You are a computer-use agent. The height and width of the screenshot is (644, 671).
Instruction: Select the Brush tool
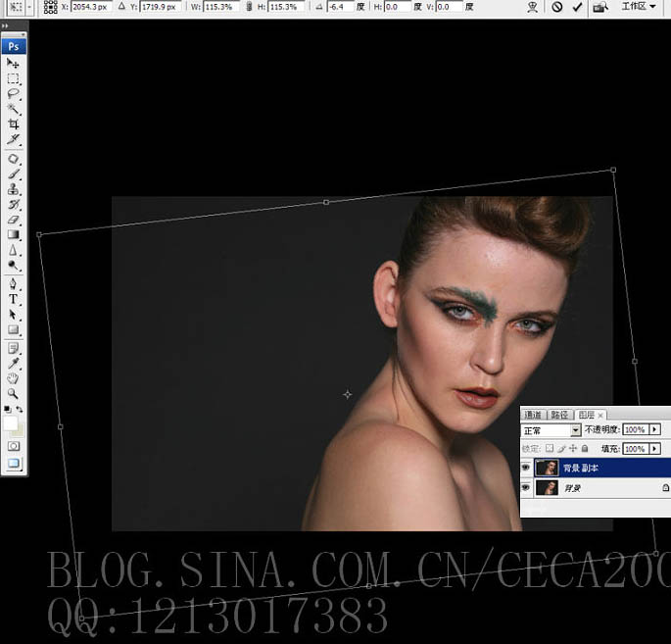(x=13, y=174)
